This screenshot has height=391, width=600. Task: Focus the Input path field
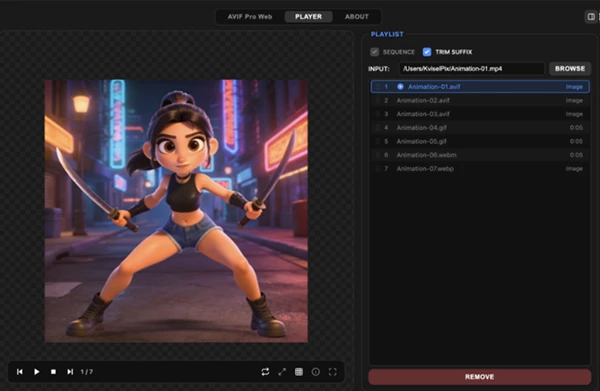pyautogui.click(x=471, y=68)
